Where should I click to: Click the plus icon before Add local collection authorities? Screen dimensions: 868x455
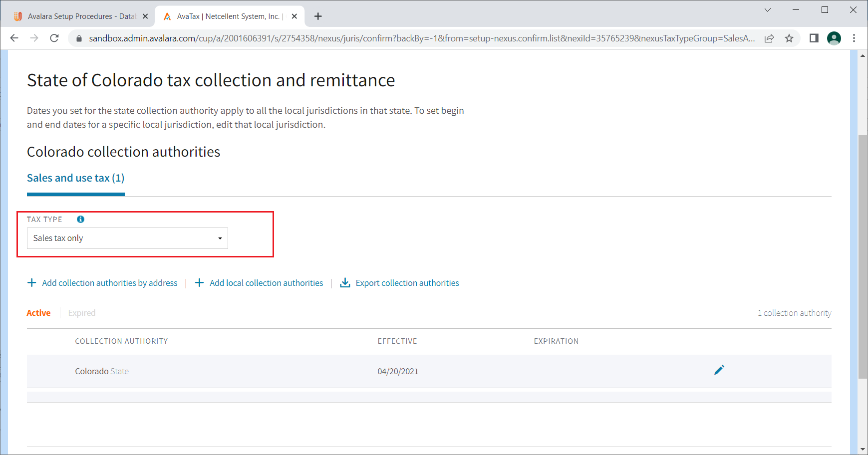(199, 283)
